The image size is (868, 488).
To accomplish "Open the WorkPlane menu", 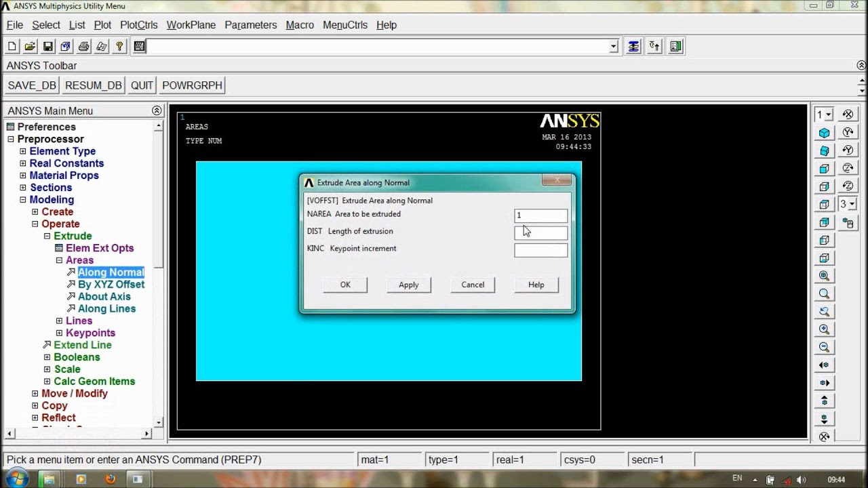I will [191, 25].
